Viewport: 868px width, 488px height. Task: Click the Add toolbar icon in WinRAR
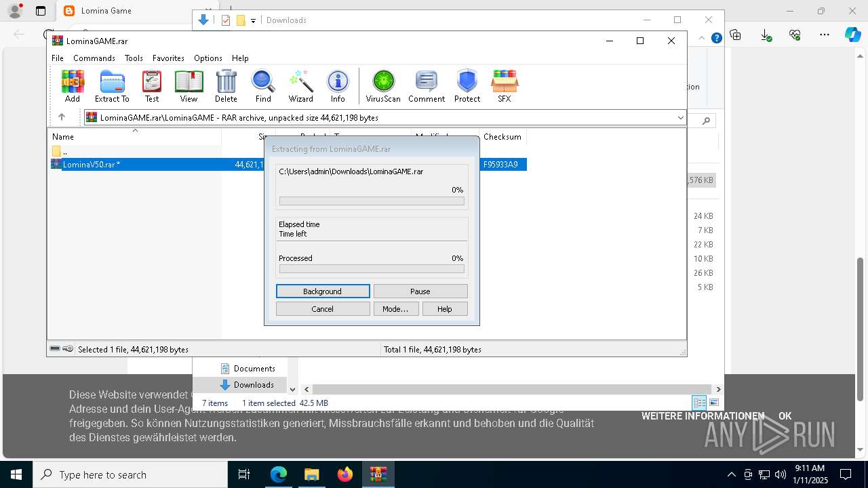tap(73, 85)
